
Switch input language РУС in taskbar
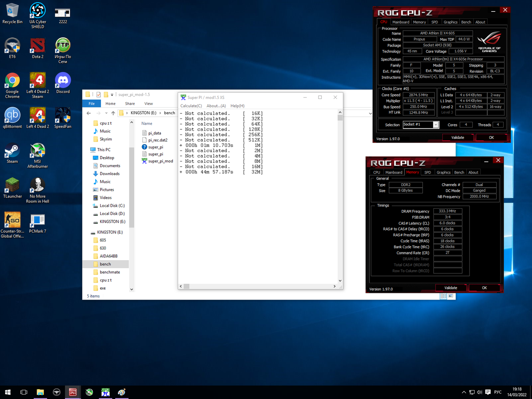click(x=498, y=392)
